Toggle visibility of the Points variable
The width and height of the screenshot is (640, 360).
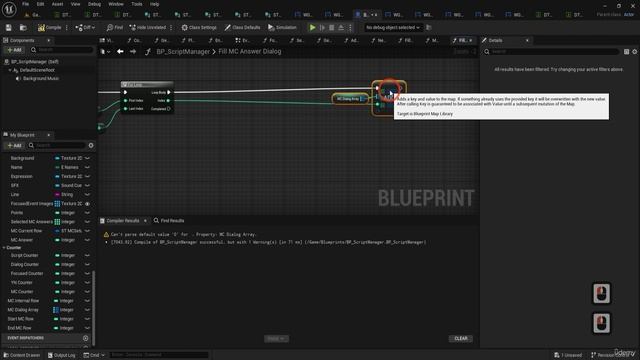[87, 213]
